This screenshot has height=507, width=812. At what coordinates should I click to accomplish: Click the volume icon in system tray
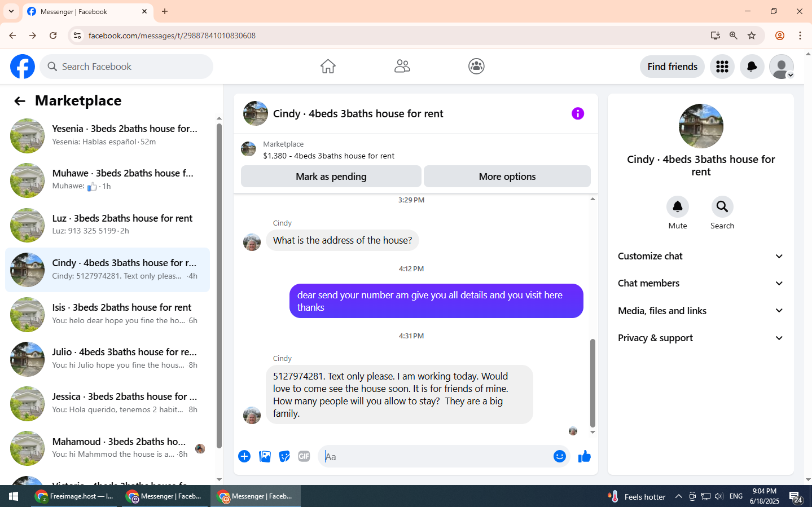(x=718, y=496)
